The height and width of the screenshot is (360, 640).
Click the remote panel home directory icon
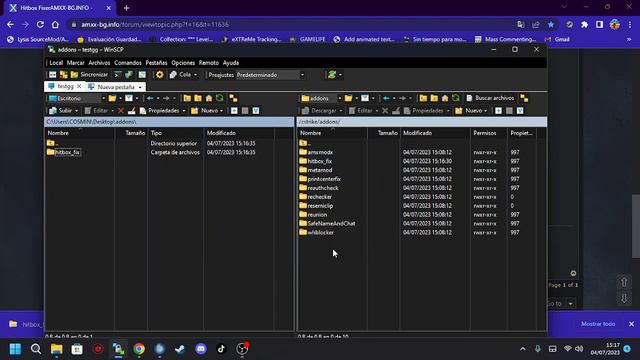pos(445,98)
